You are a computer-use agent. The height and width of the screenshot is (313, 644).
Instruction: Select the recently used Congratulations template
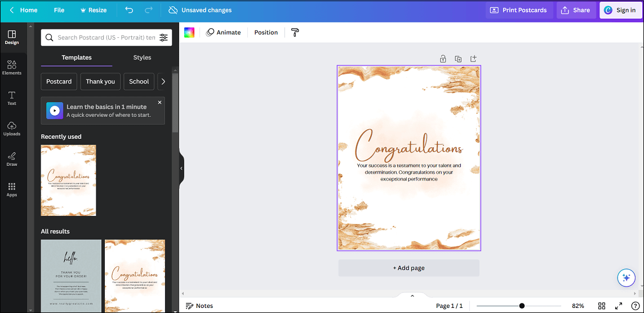(69, 180)
